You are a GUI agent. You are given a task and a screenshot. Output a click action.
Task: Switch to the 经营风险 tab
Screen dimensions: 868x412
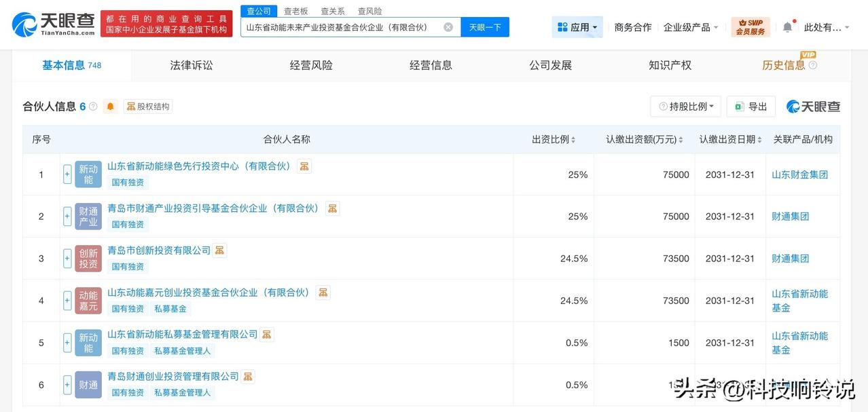pos(311,65)
